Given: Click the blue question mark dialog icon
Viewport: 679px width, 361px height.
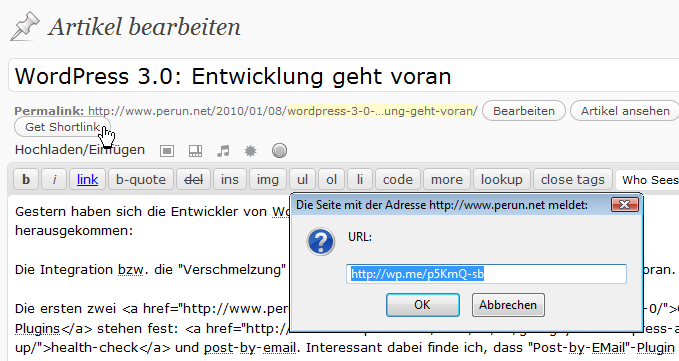Looking at the screenshot, I should 320,242.
